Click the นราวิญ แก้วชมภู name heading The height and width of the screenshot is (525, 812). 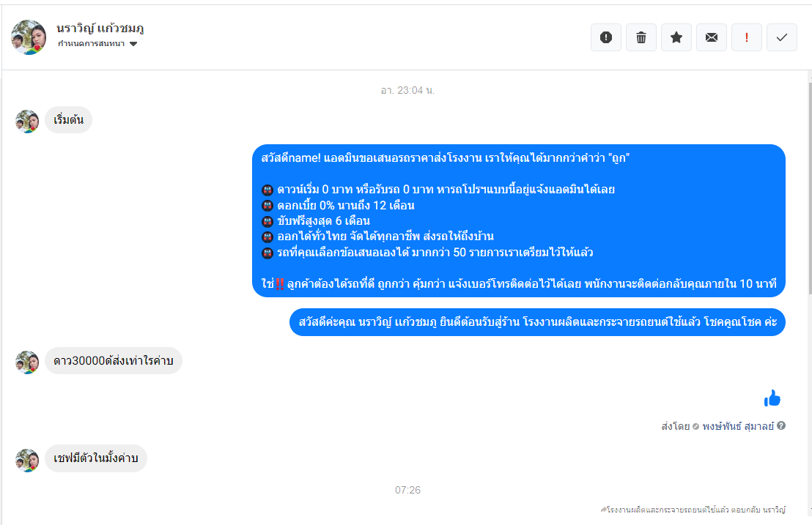[x=100, y=28]
